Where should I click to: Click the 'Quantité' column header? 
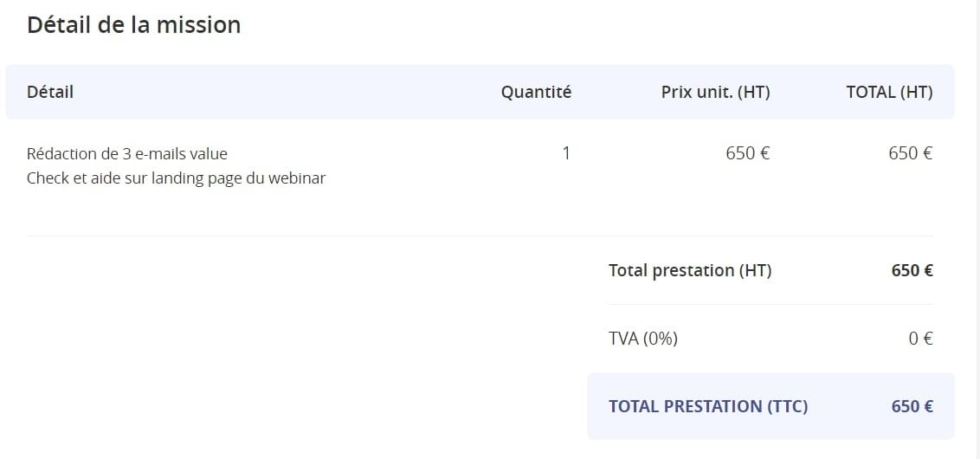(536, 92)
